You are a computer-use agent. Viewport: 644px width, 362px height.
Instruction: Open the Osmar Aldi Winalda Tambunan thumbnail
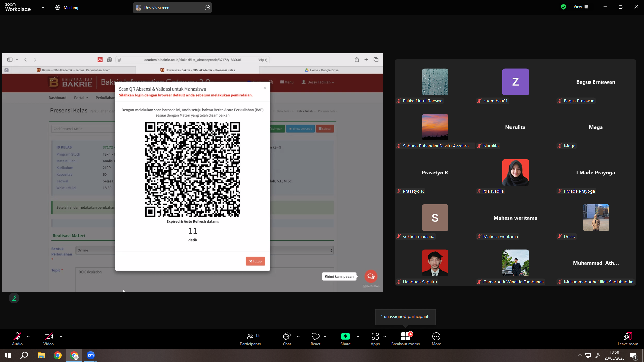pyautogui.click(x=516, y=263)
